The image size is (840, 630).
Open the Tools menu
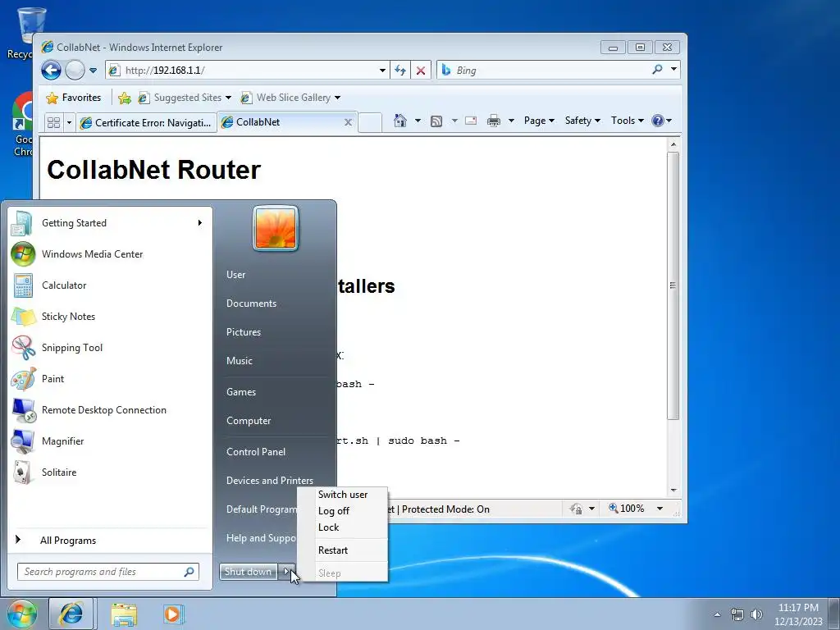627,121
